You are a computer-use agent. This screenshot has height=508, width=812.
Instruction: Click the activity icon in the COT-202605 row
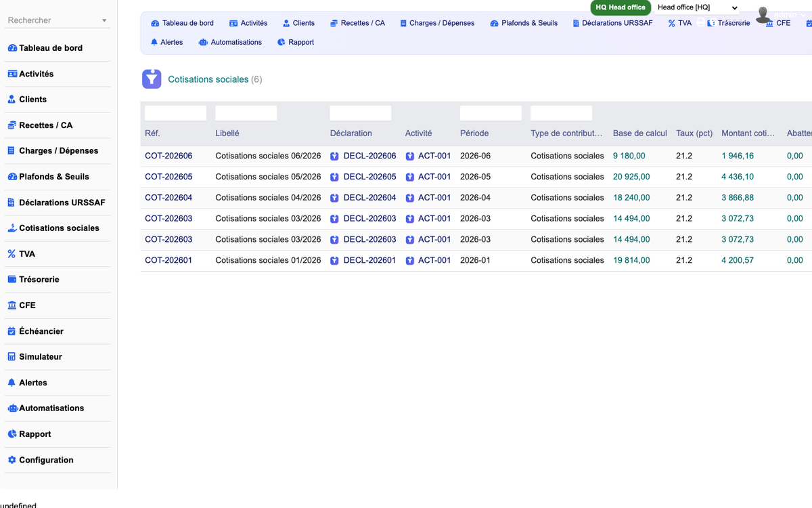coord(409,177)
